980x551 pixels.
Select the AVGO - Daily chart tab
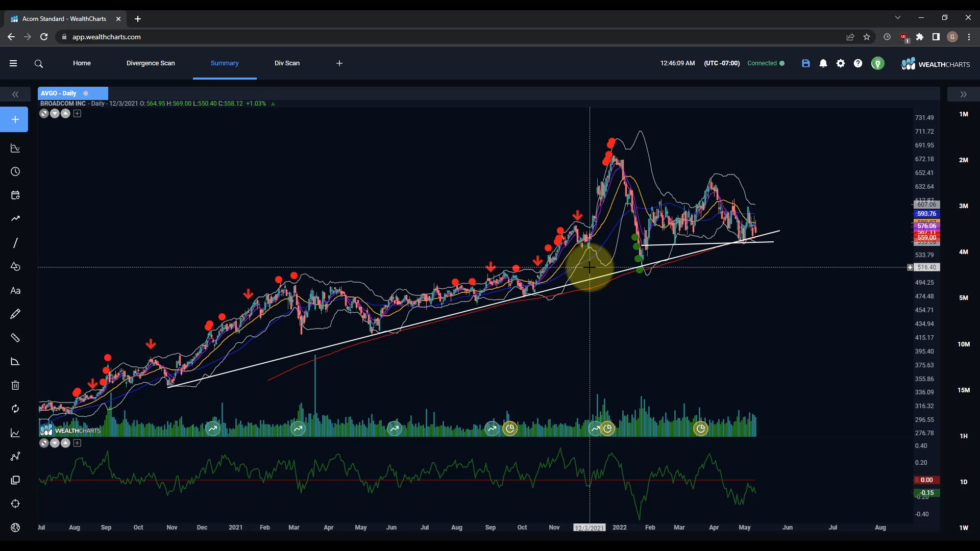[72, 93]
